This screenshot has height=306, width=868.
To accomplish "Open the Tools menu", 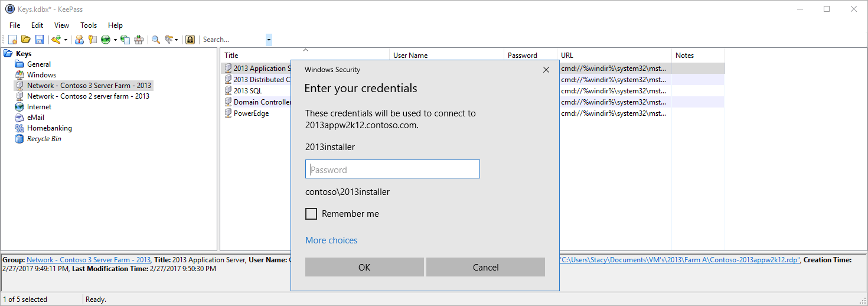I will click(89, 25).
